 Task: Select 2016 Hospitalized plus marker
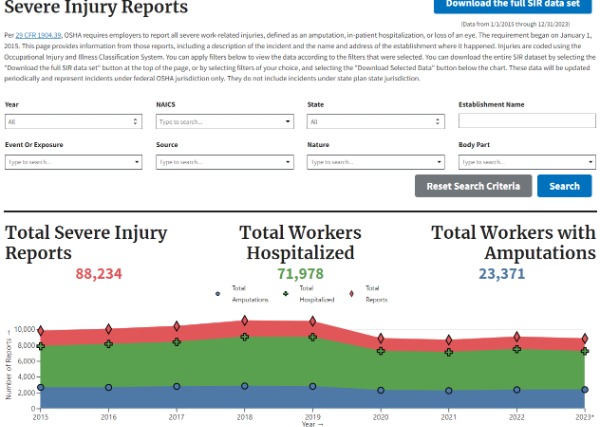109,344
